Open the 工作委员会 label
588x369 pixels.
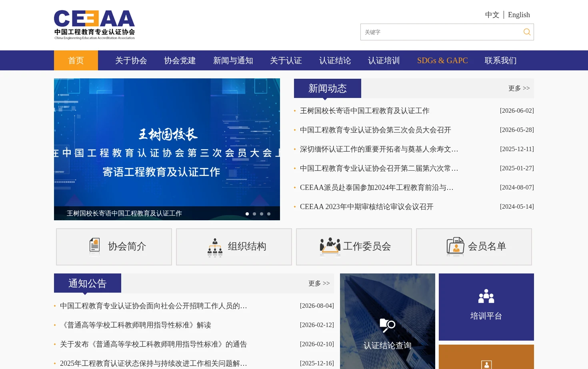367,246
